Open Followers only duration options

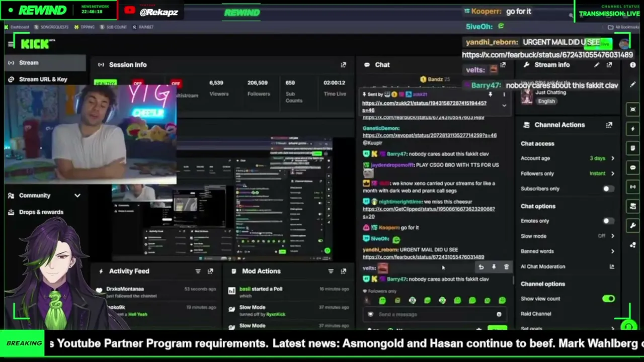click(x=568, y=173)
